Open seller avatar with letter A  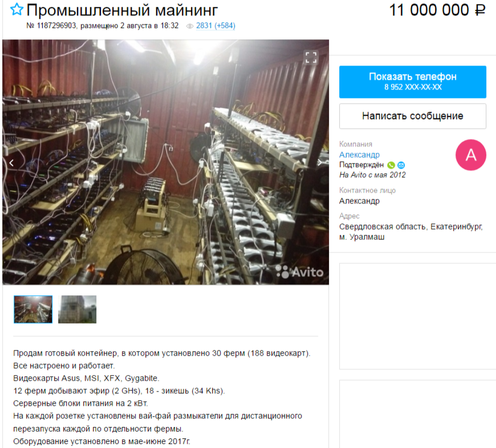[x=471, y=155]
